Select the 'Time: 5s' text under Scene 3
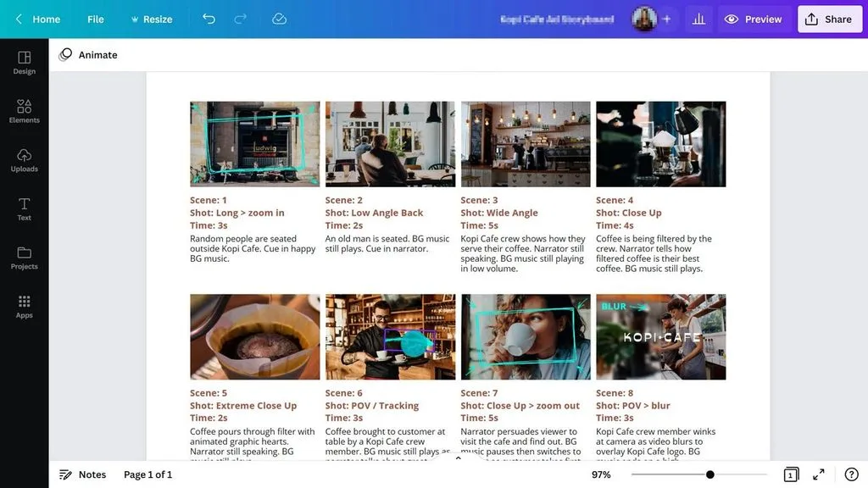This screenshot has width=868, height=488. 480,225
